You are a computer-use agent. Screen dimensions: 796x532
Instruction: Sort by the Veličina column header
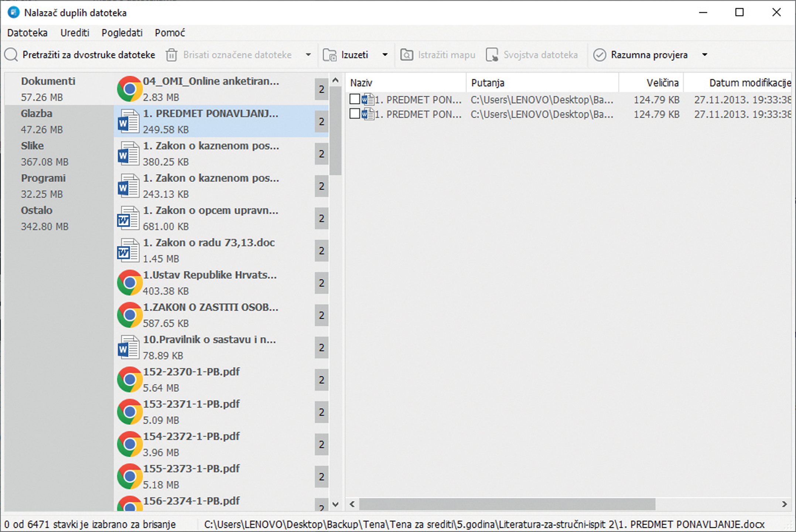click(x=662, y=83)
